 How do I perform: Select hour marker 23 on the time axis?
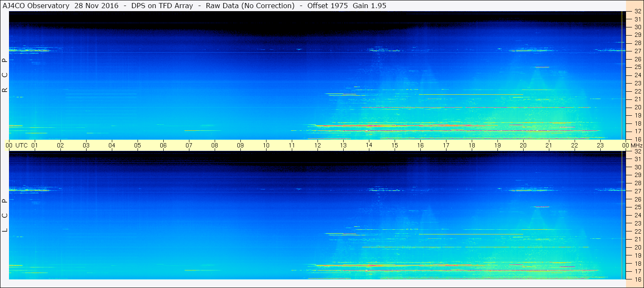tap(600, 145)
